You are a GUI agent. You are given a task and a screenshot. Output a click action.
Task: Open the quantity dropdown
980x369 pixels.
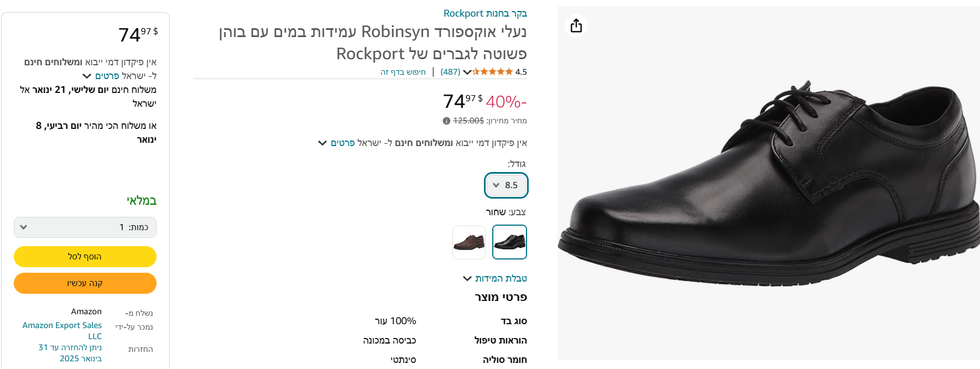click(85, 227)
